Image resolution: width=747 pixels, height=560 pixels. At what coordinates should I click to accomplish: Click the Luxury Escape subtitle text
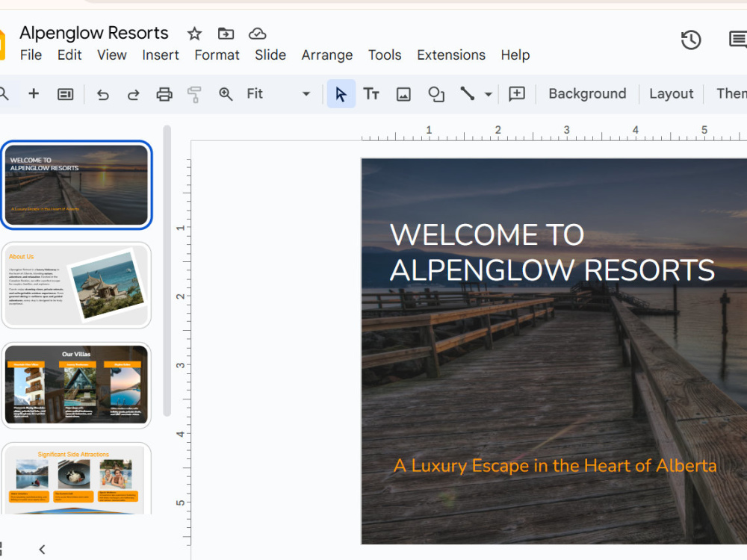555,465
